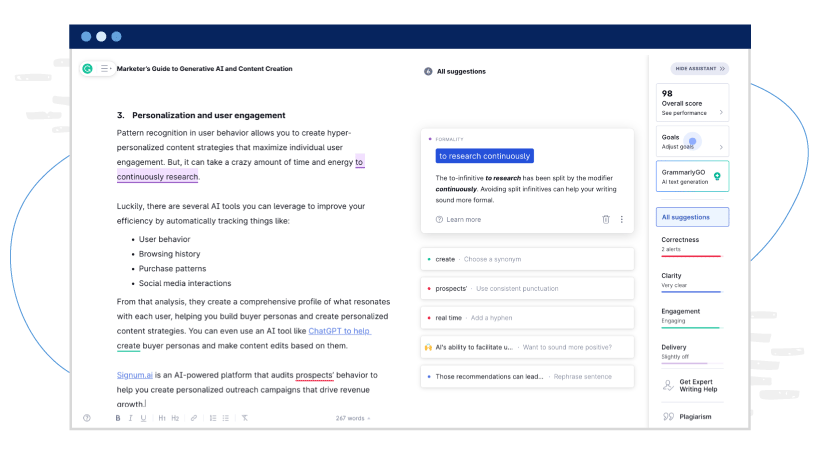Click the clear formatting icon
This screenshot has width=820, height=455.
click(245, 418)
